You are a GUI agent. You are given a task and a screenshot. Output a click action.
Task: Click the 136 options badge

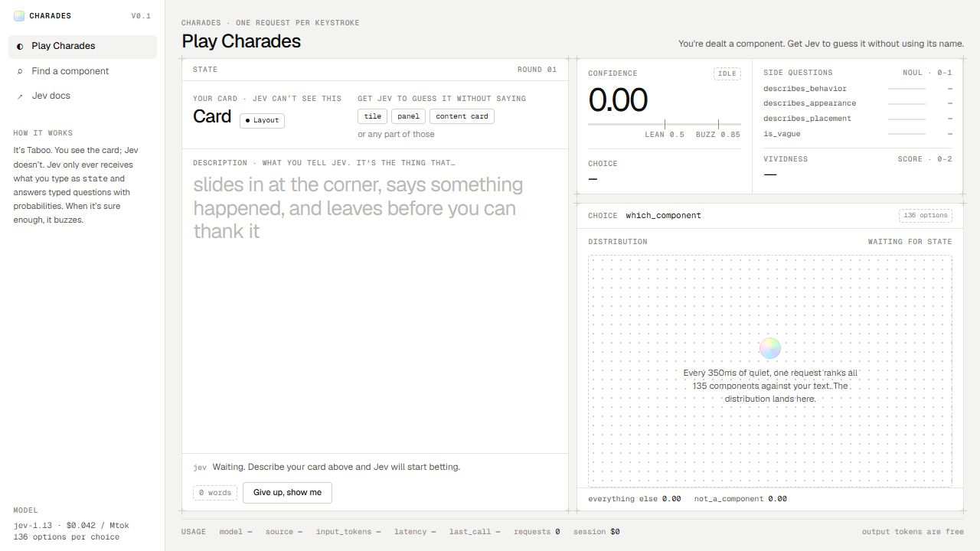926,216
